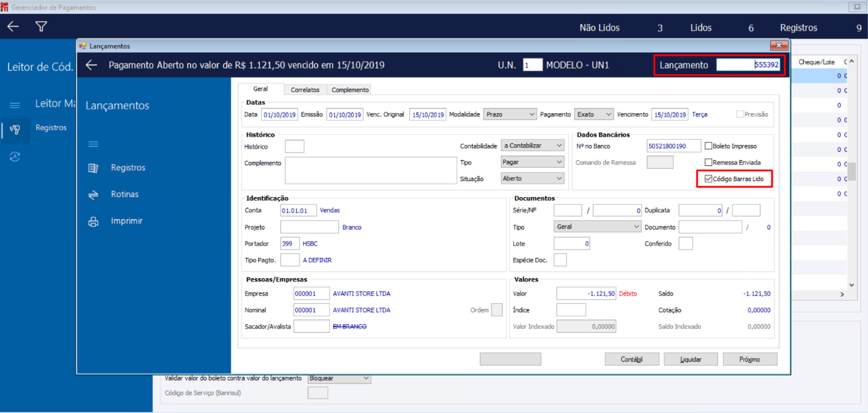Screen dimensions: 868x413
Task: Switch to the Correlatos tab
Action: click(x=305, y=90)
